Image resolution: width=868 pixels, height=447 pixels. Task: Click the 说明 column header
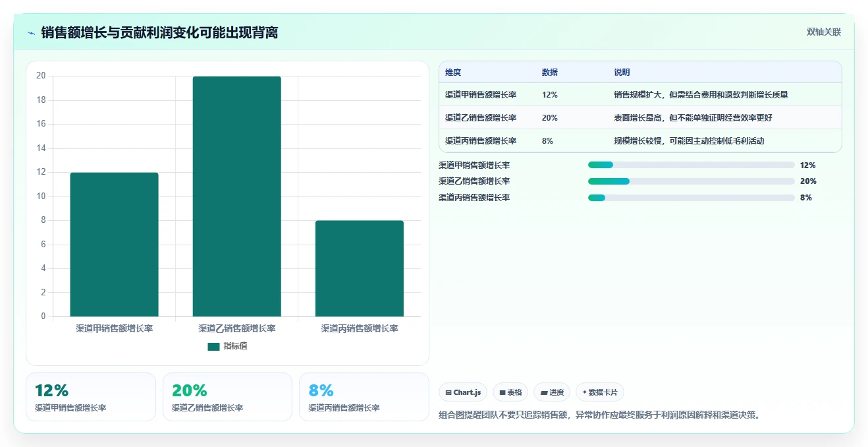pyautogui.click(x=622, y=73)
